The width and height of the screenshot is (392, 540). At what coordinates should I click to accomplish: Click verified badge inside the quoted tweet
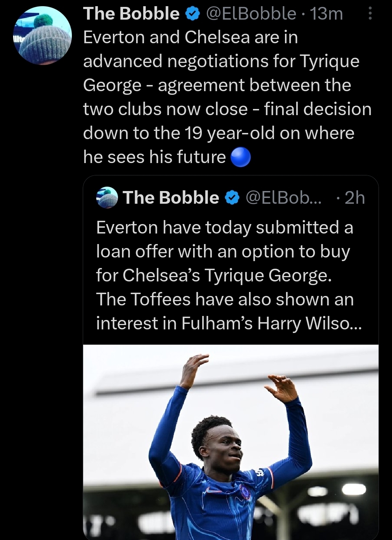click(x=232, y=198)
